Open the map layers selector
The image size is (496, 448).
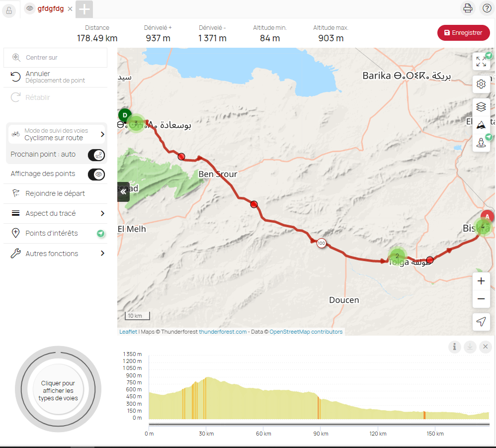481,107
